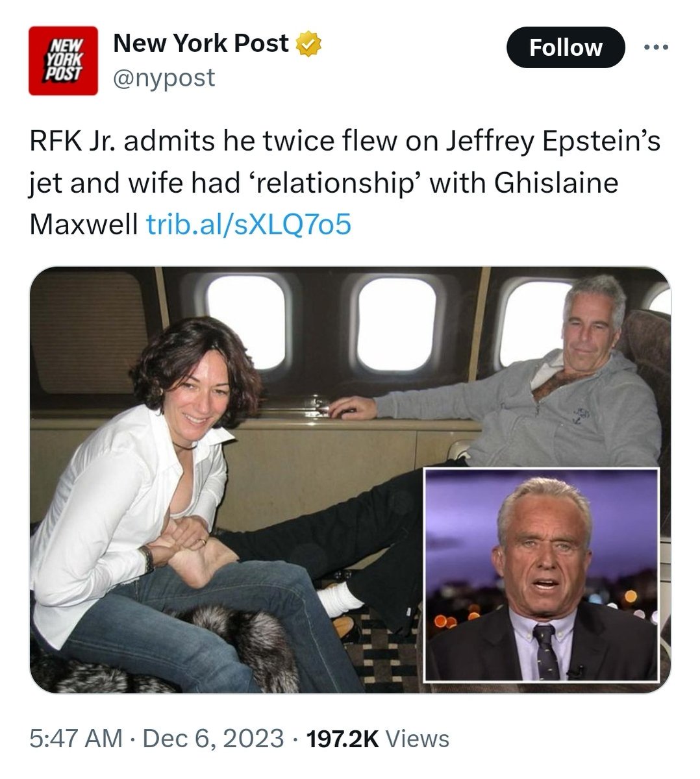Click the New York Post display name
The height and width of the screenshot is (779, 700).
click(x=200, y=43)
